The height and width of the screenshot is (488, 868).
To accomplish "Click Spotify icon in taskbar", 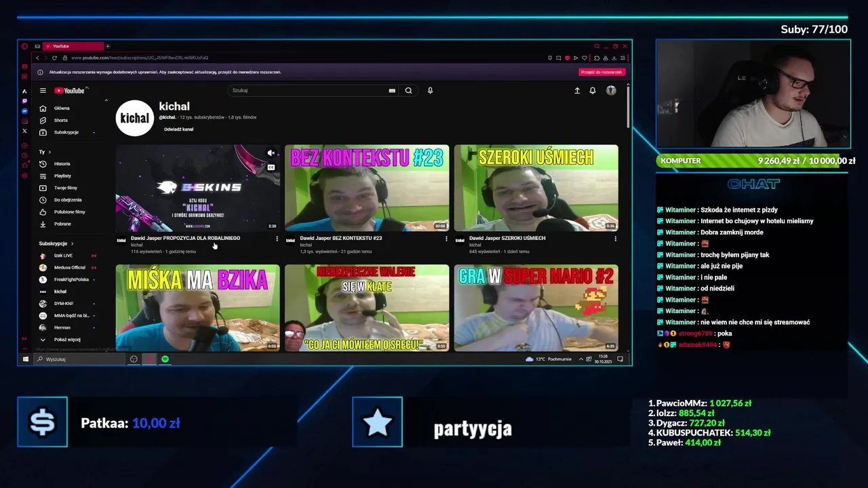I will coord(165,359).
